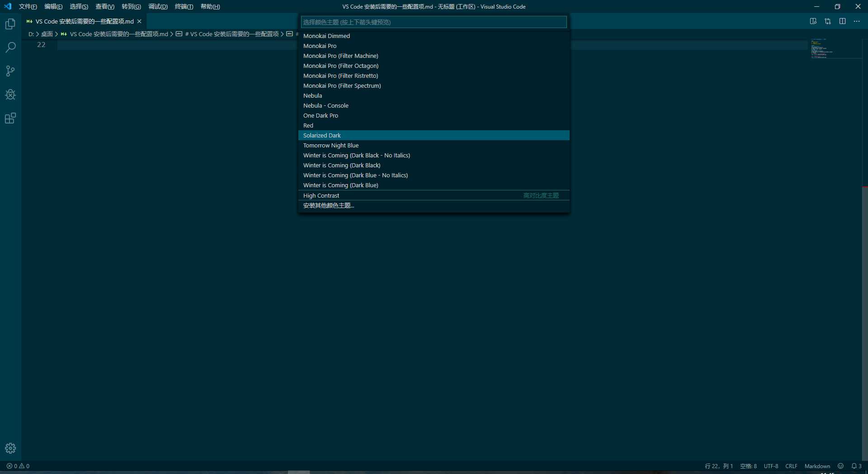Change indentation via 空格: 8
This screenshot has height=474, width=868.
click(x=748, y=466)
